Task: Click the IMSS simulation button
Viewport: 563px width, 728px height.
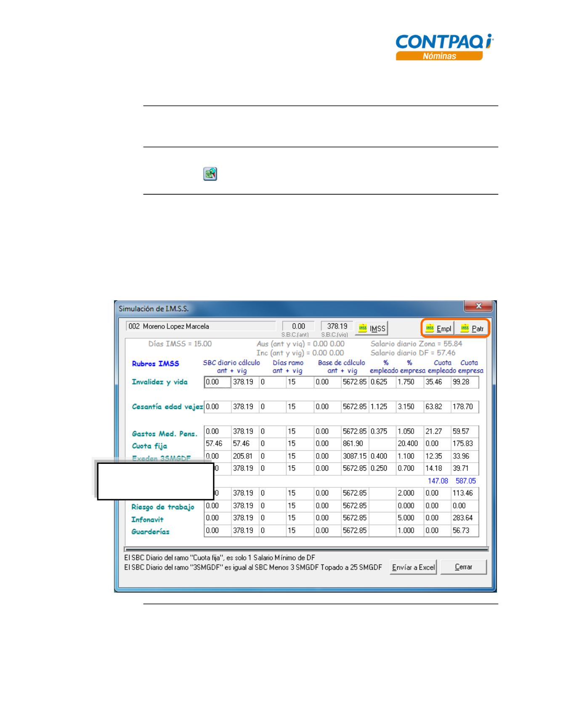Action: click(x=371, y=328)
